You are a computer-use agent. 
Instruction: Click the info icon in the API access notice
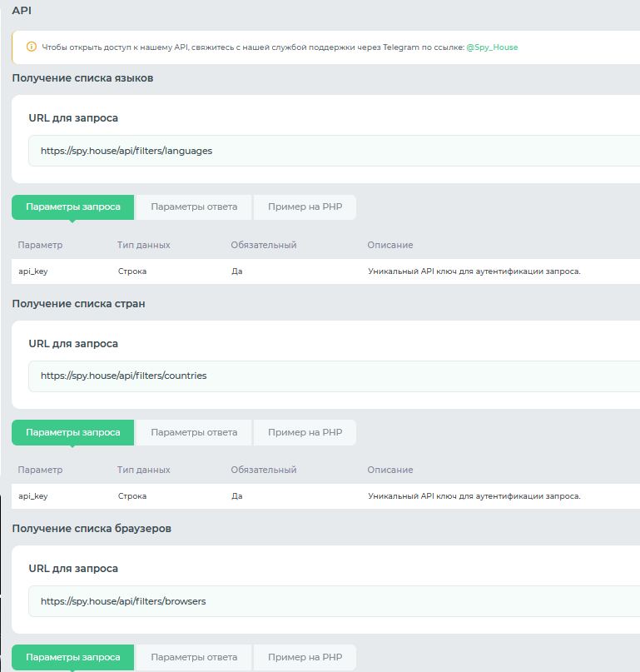click(x=32, y=47)
